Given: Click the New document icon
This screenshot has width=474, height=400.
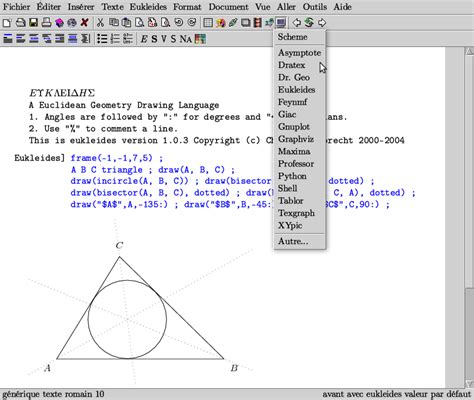Looking at the screenshot, I should [x=7, y=23].
